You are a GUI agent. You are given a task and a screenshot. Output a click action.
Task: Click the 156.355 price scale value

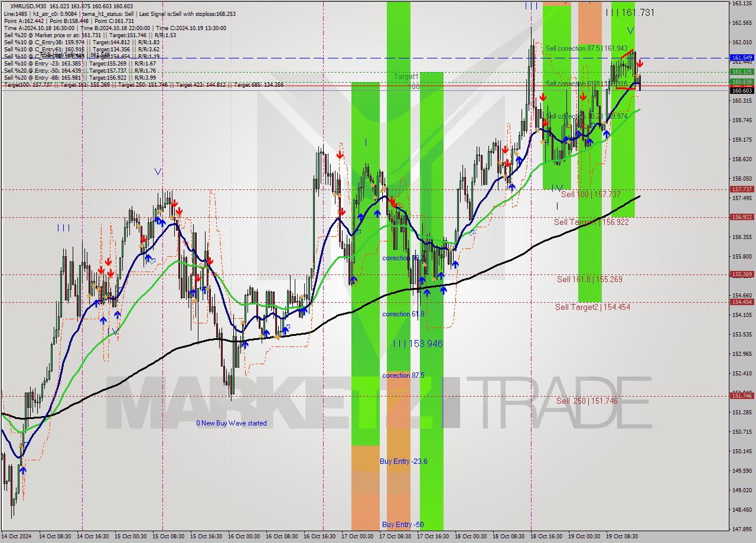[742, 237]
